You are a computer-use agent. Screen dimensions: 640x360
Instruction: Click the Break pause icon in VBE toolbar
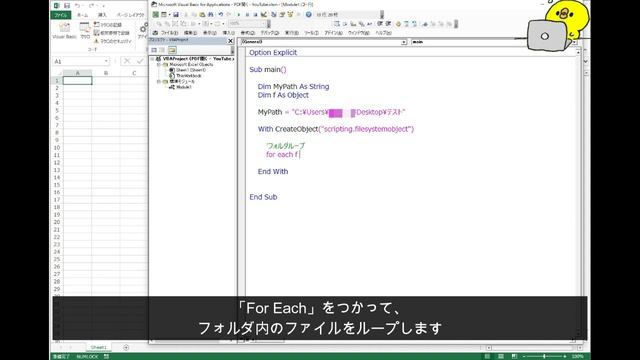pos(247,15)
